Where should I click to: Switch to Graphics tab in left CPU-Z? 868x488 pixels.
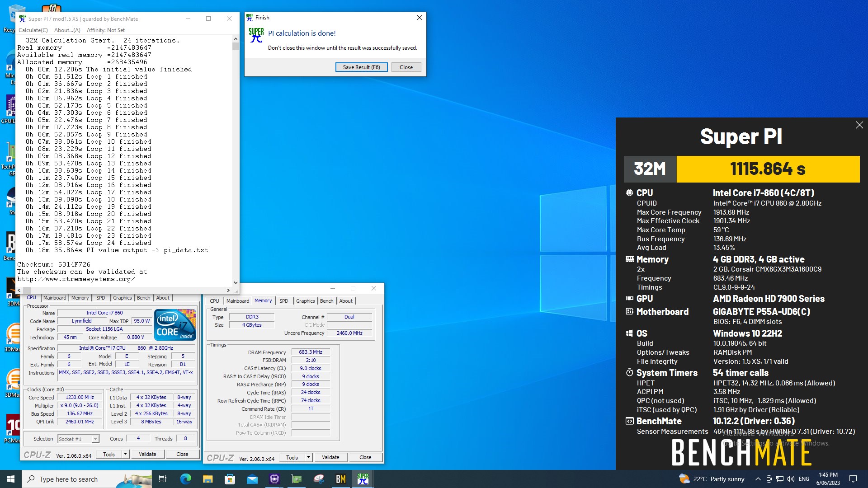pos(122,298)
